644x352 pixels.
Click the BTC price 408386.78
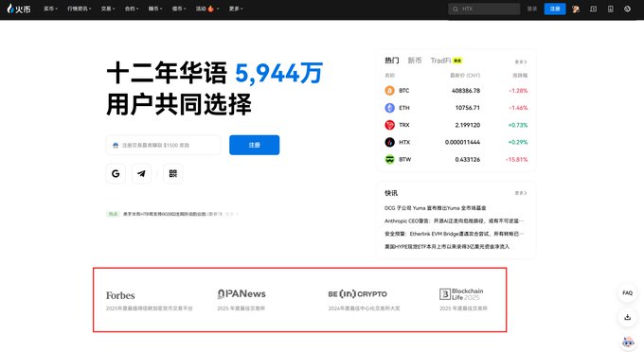466,91
